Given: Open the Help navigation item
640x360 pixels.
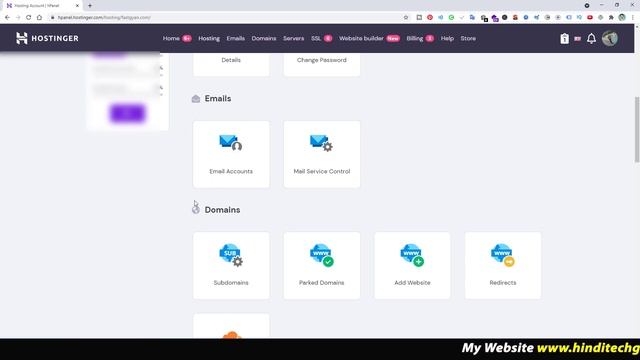Looking at the screenshot, I should (x=447, y=38).
